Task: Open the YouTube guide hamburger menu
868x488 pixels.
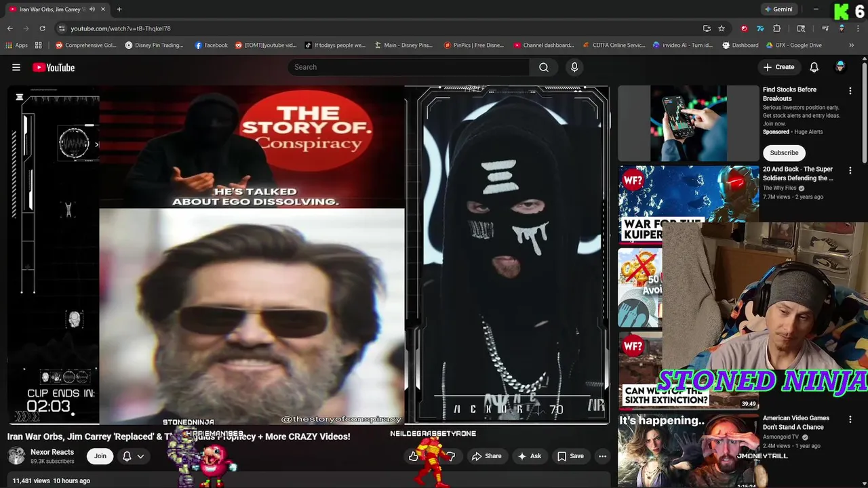Action: click(16, 67)
